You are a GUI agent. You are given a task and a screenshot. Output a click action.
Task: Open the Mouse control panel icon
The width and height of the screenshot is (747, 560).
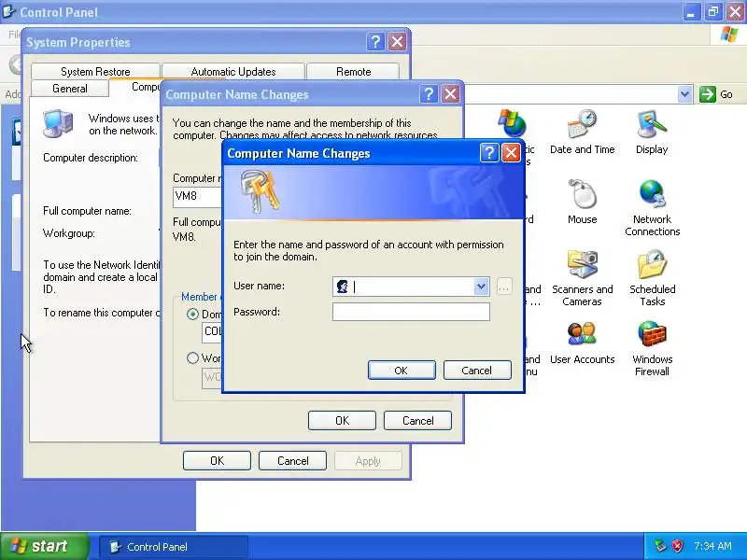pyautogui.click(x=582, y=202)
